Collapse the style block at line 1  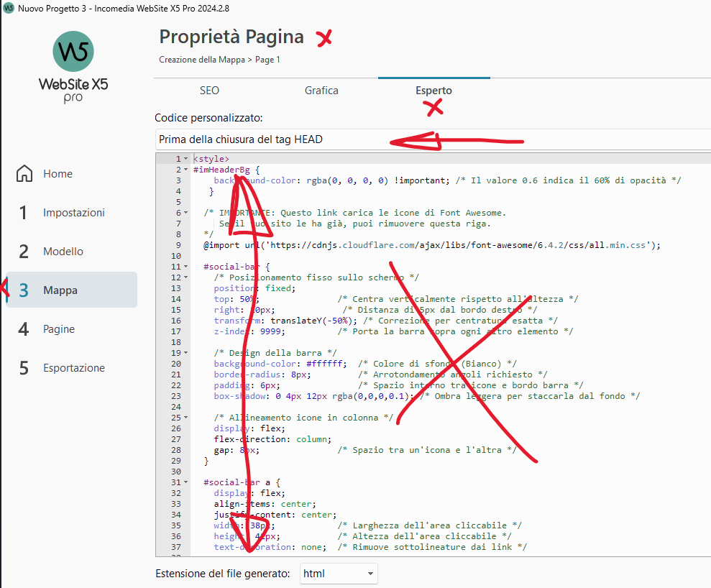pos(186,159)
